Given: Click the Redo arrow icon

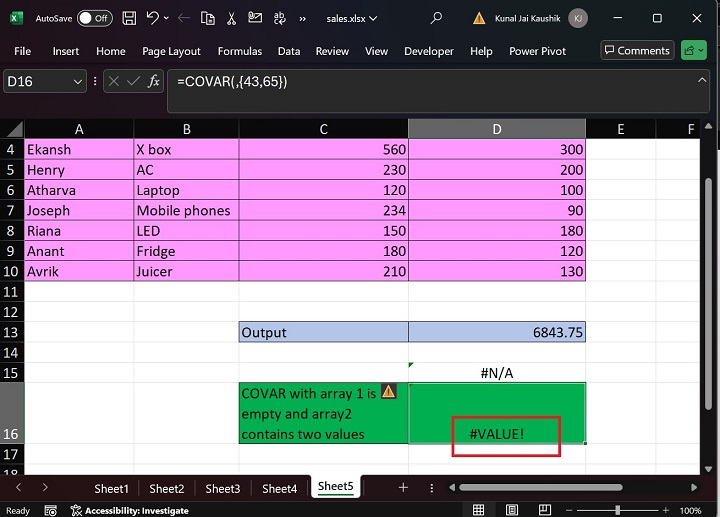Looking at the screenshot, I should [x=184, y=18].
